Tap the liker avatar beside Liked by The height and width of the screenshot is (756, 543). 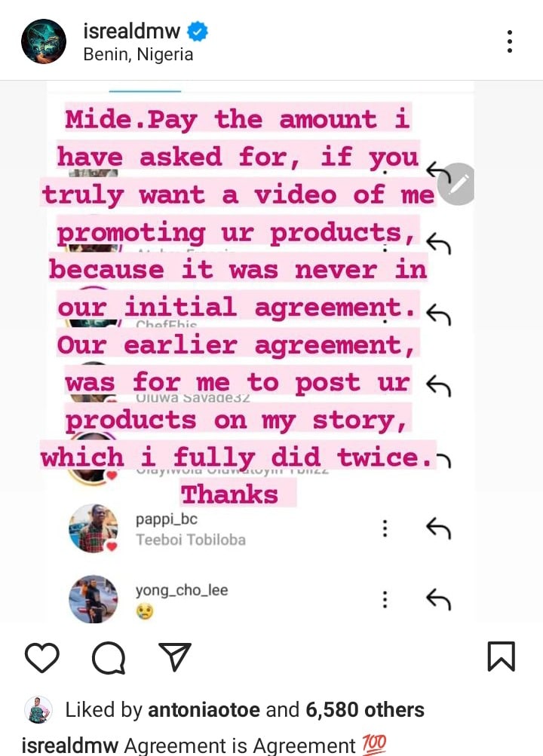point(38,709)
